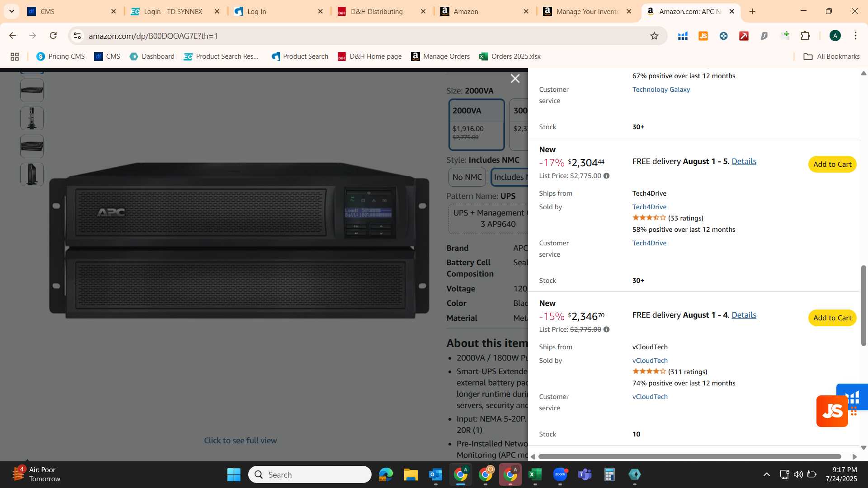Open Tech4Drive seller link under Sold by
Viewport: 868px width, 488px height.
tap(649, 207)
